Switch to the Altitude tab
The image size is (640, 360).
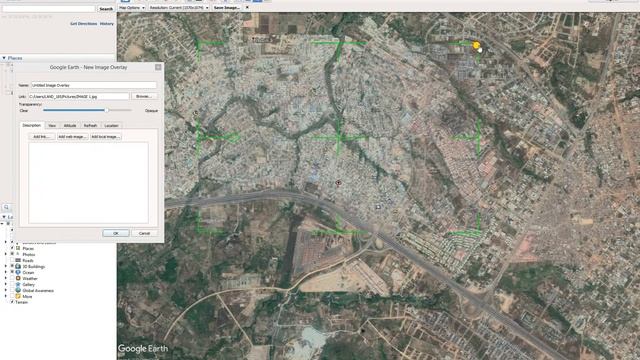pos(70,126)
